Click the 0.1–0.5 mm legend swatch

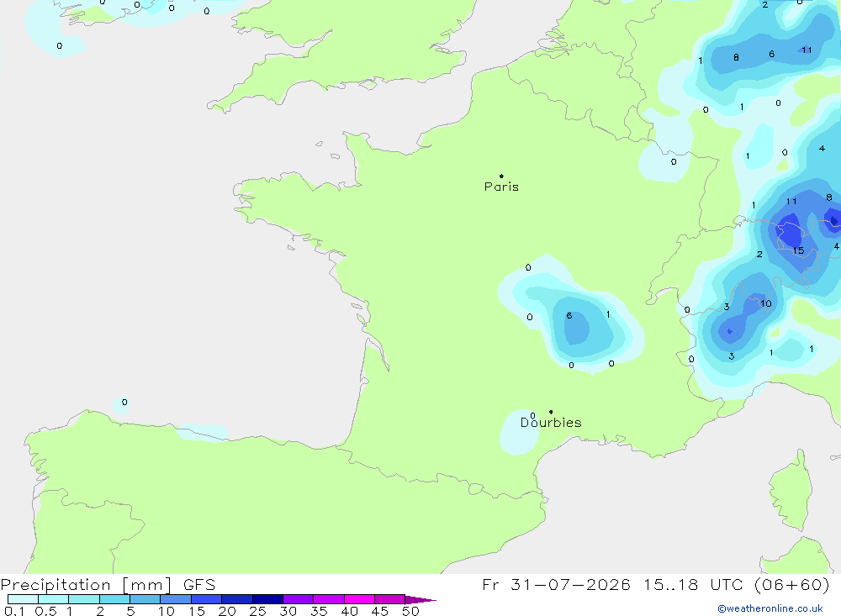23,599
